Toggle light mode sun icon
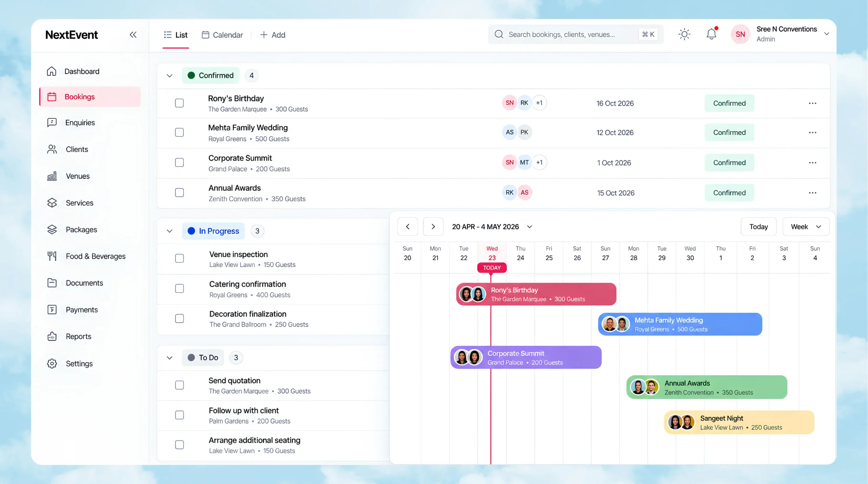 coord(684,34)
